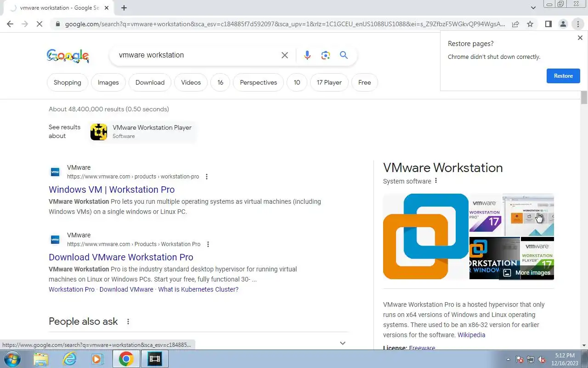
Task: Start voice search with the microphone icon
Action: click(307, 55)
